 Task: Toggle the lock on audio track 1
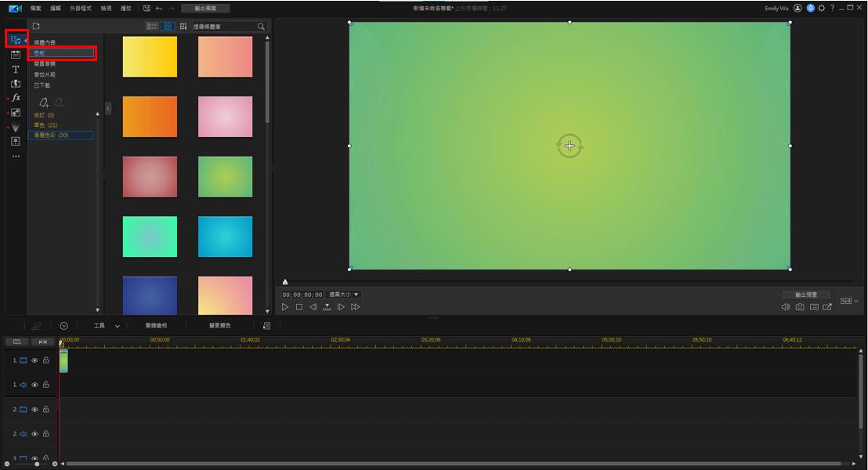[x=46, y=385]
